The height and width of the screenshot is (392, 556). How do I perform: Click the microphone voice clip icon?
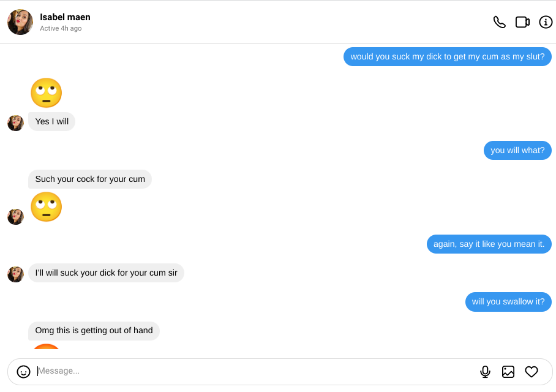click(x=485, y=372)
